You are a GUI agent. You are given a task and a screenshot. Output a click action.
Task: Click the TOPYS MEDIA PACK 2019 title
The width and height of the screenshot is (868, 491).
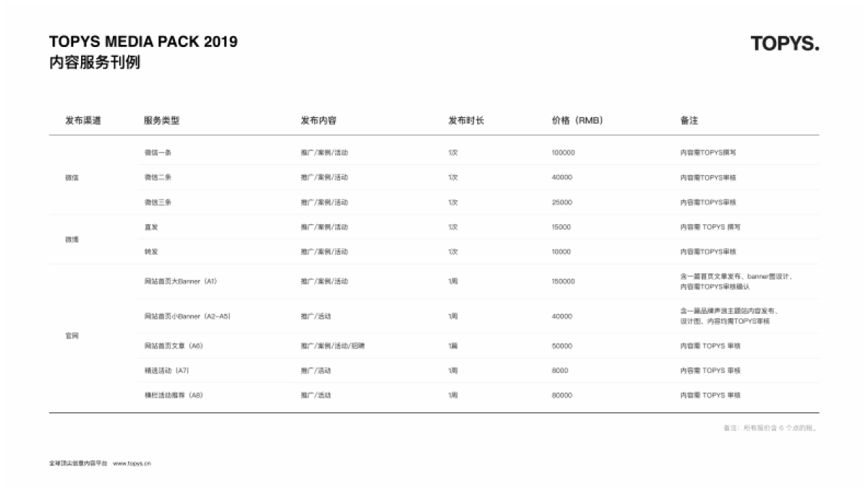click(x=143, y=42)
